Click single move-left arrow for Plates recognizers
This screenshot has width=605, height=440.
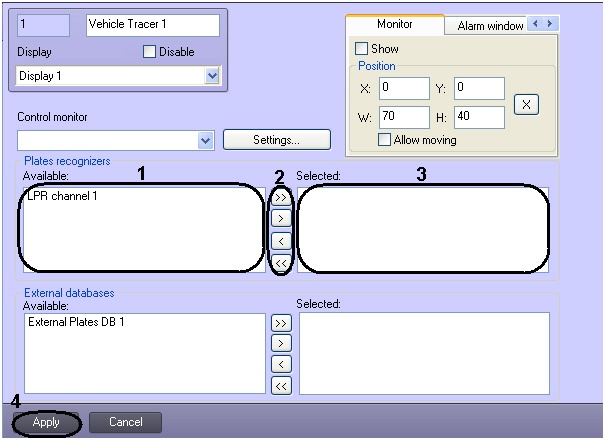281,241
